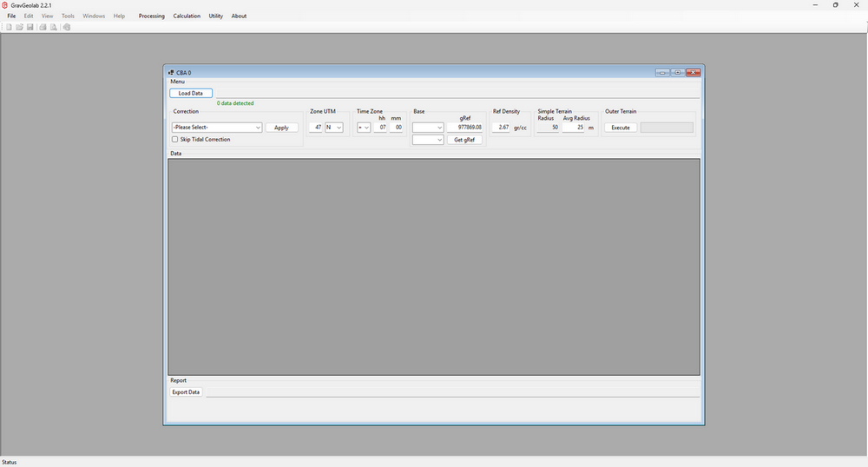Click the Zone UTM number field showing 47
This screenshot has width=868, height=467.
(316, 128)
